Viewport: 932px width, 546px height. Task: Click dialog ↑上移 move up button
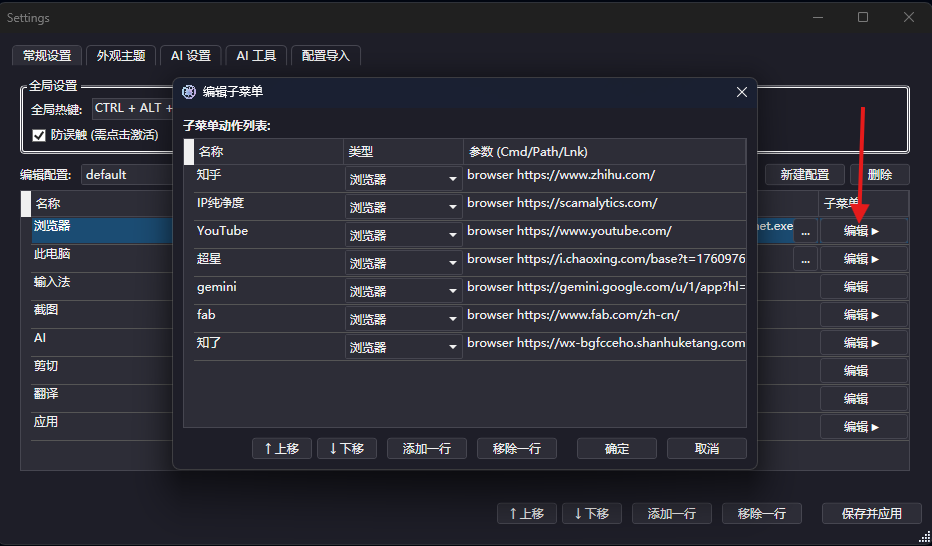pos(282,449)
